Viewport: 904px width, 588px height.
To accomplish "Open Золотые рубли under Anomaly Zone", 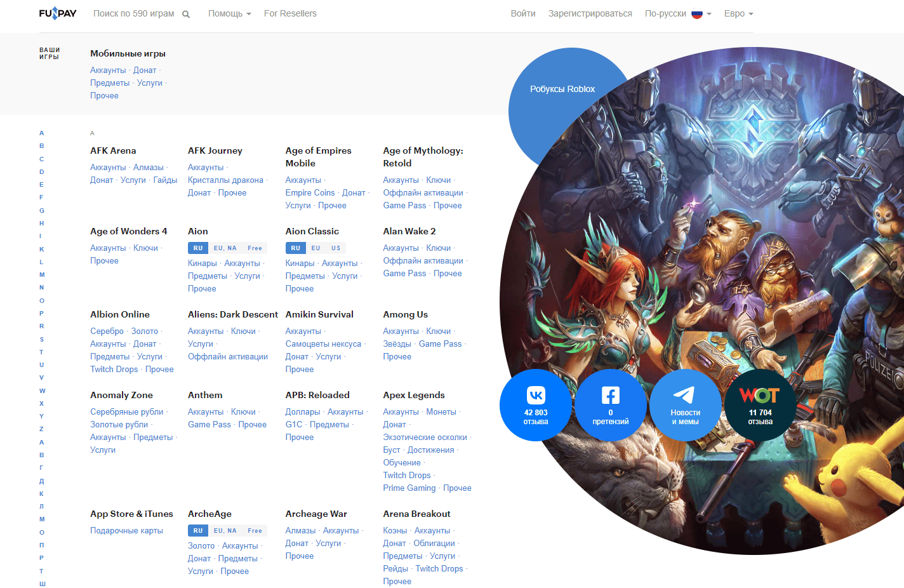I will [119, 425].
